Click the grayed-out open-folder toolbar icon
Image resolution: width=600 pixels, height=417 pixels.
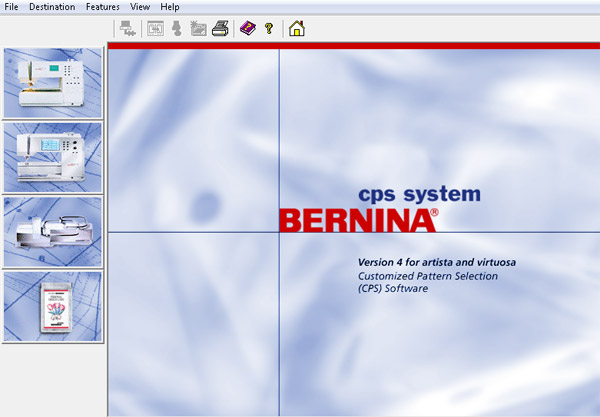[198, 29]
